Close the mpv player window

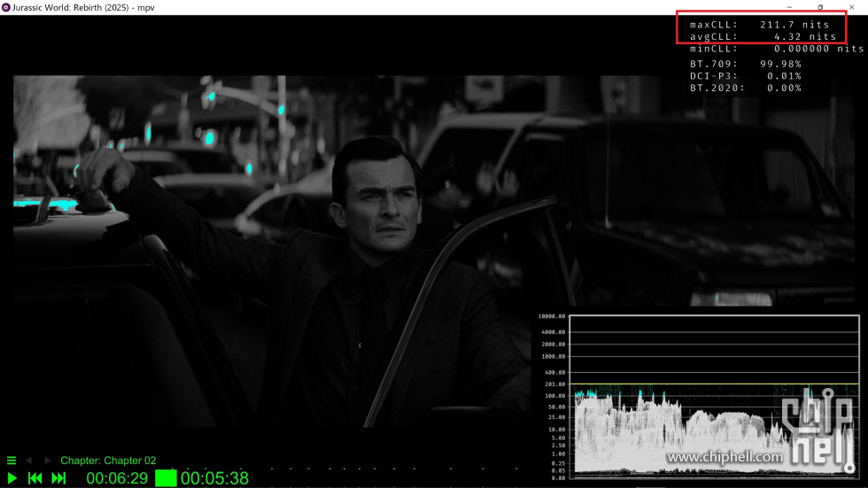click(x=851, y=7)
